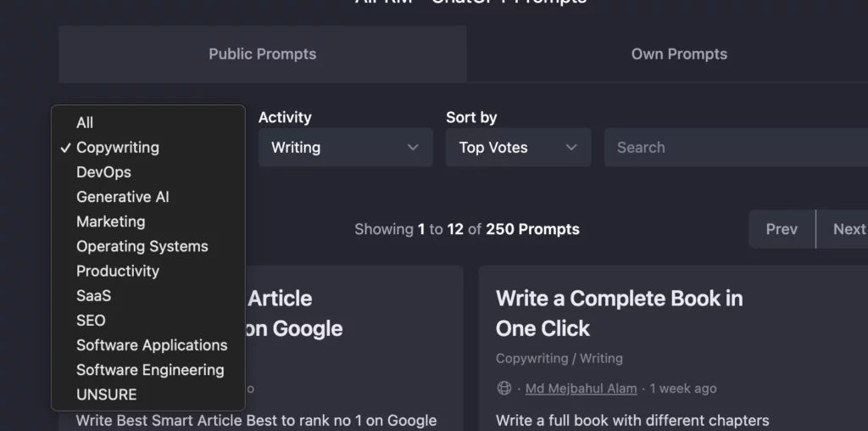This screenshot has height=431, width=868.
Task: Open the Activity dropdown showing Writing
Action: coord(346,148)
